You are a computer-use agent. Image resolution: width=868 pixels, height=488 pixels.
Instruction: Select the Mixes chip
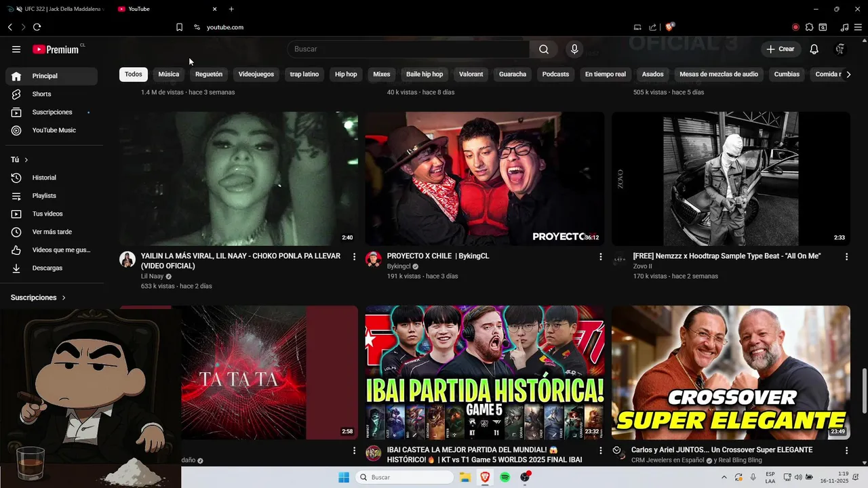click(x=382, y=75)
